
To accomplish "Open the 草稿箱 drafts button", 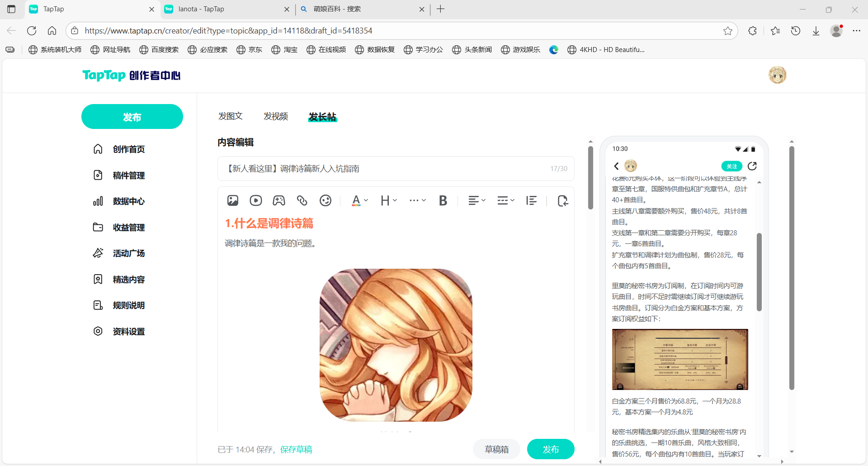I will pos(496,449).
